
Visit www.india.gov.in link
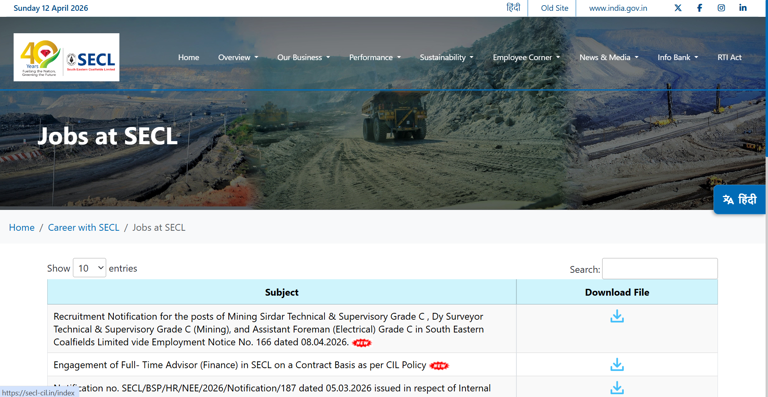click(x=618, y=8)
